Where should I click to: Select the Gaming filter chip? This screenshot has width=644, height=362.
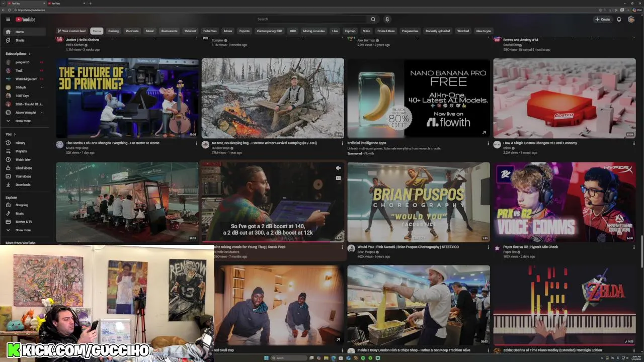coord(114,31)
